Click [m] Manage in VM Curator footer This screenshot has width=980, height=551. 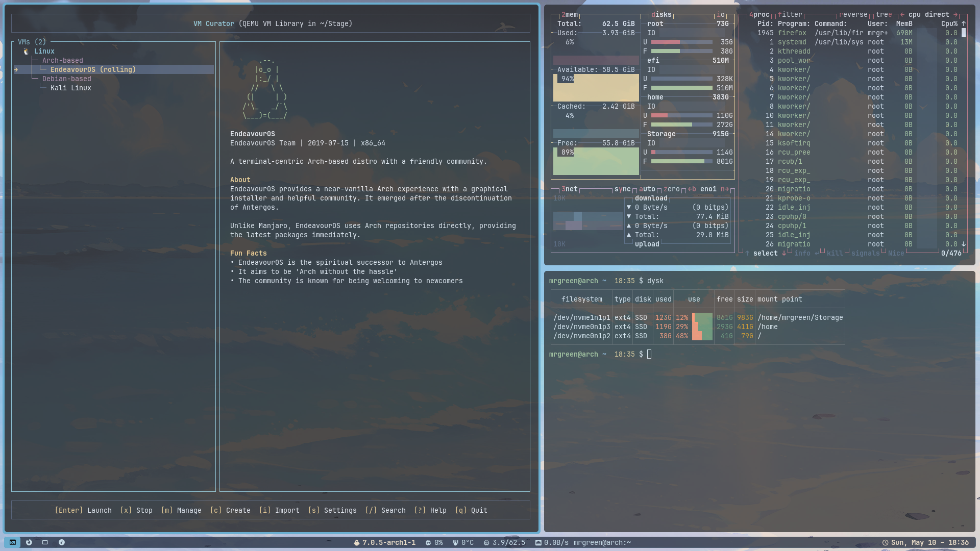pyautogui.click(x=181, y=510)
